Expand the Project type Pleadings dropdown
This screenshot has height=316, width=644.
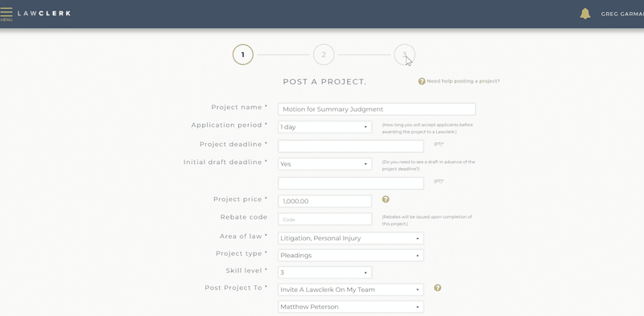point(351,255)
